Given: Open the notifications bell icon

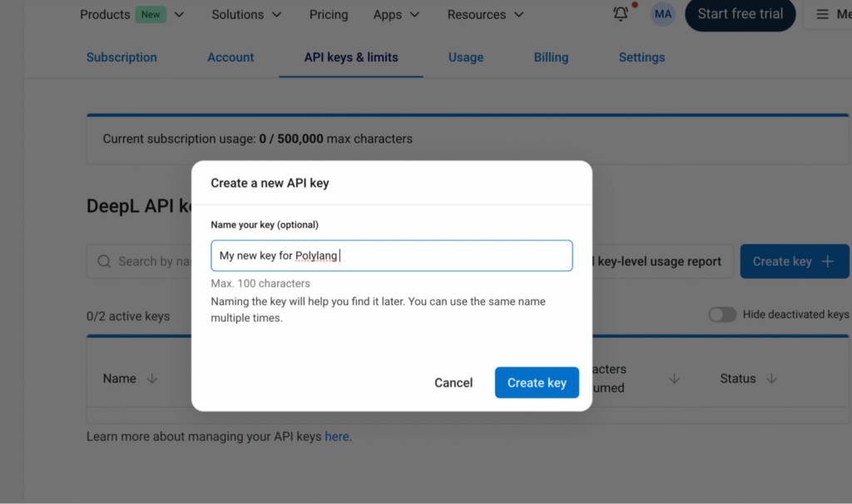Looking at the screenshot, I should point(620,14).
